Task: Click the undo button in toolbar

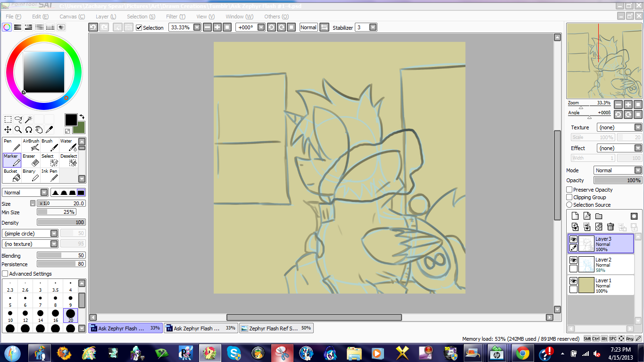Action: [93, 27]
